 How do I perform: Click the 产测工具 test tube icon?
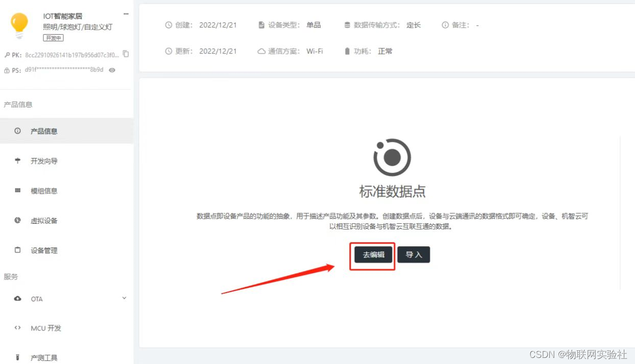[18, 357]
